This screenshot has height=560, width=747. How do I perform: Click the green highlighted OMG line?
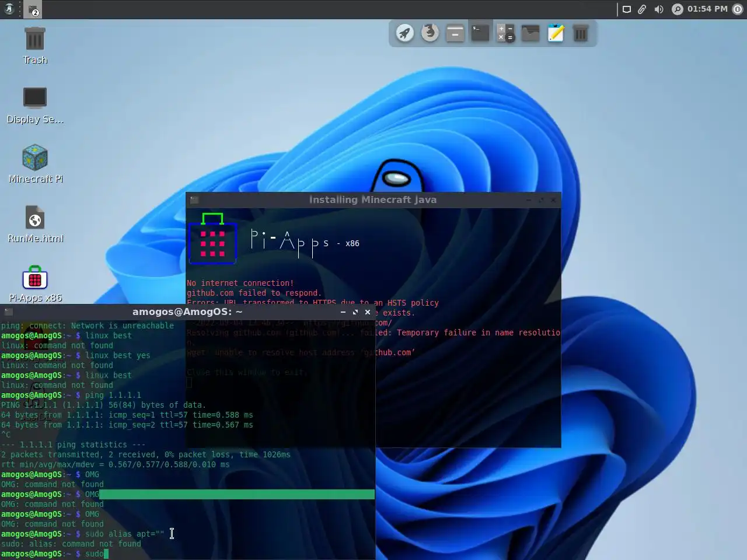pos(187,494)
